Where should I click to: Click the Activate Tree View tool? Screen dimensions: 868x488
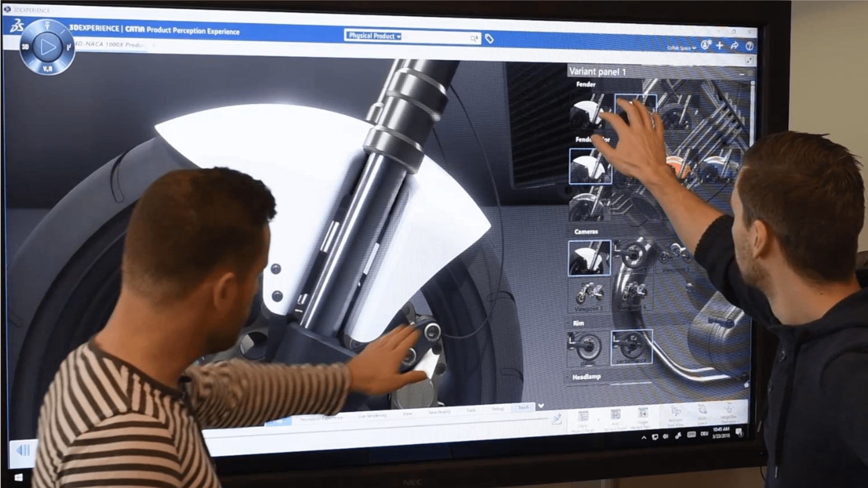[x=675, y=415]
